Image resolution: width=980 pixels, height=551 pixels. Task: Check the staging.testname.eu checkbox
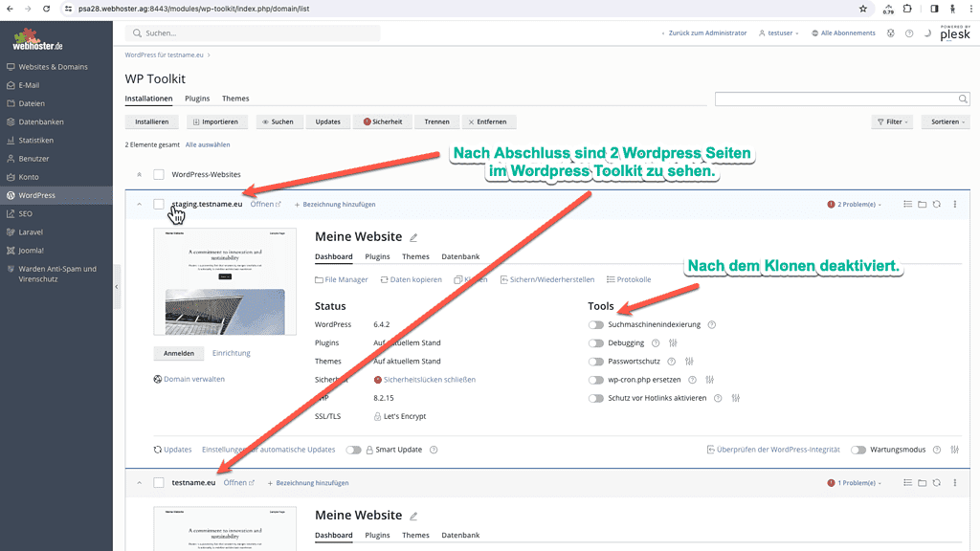pyautogui.click(x=159, y=204)
